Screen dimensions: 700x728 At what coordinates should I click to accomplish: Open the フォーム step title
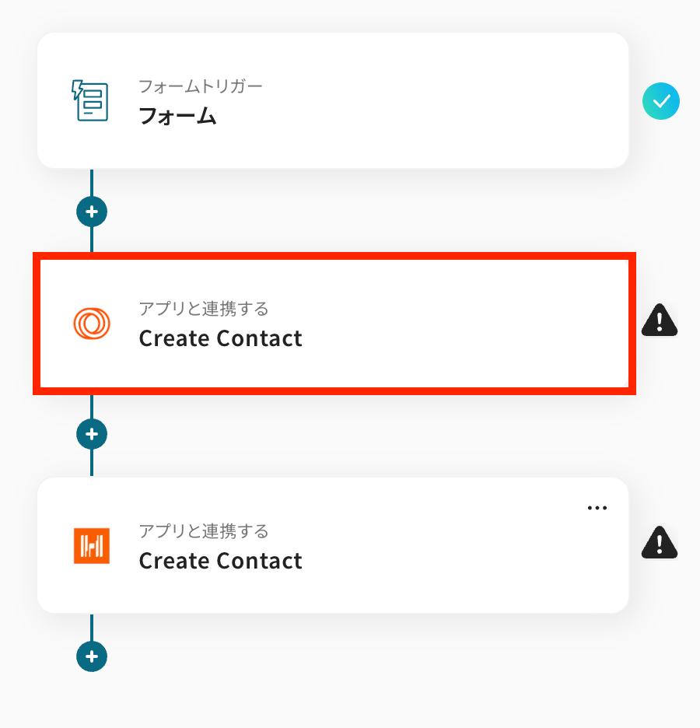[178, 116]
